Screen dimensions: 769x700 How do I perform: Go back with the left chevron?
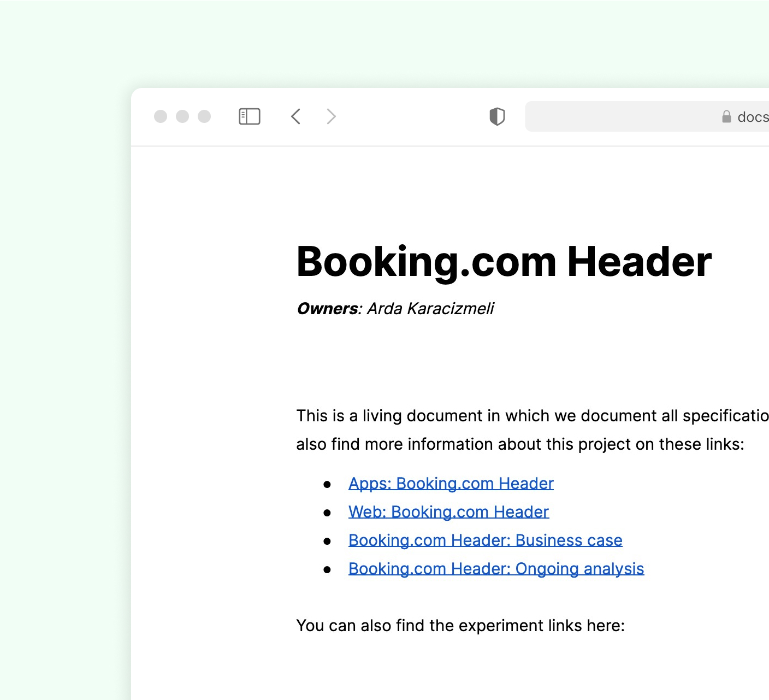[296, 116]
